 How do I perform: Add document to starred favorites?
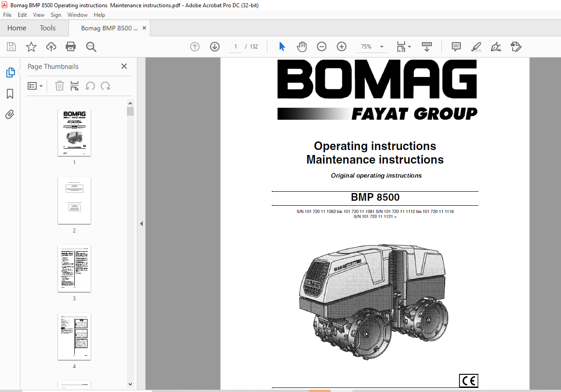coord(31,47)
